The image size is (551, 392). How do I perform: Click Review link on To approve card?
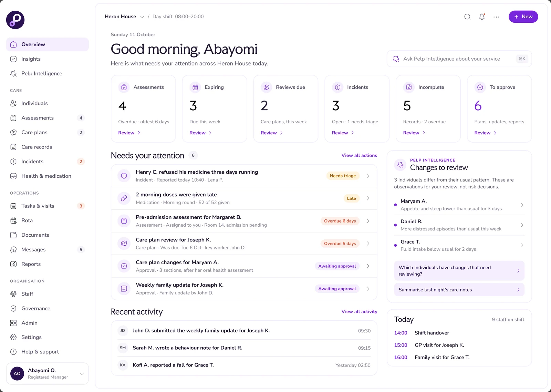pos(485,133)
